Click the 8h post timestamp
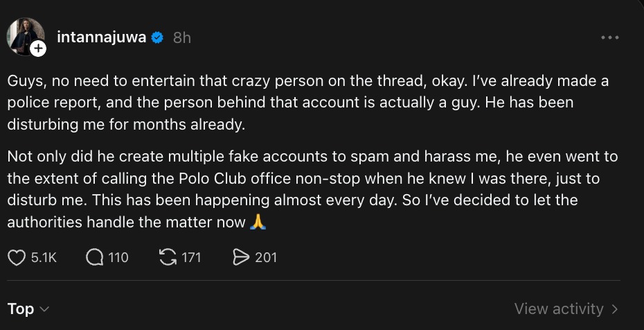This screenshot has width=644, height=330. click(181, 38)
